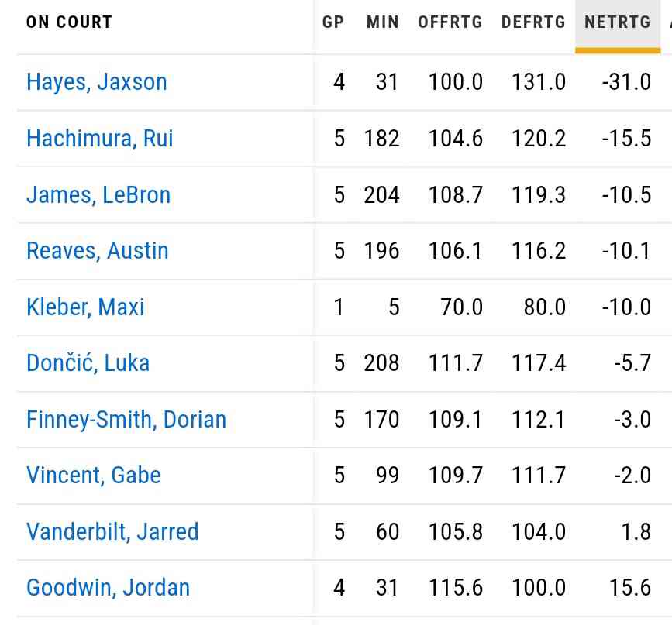
Task: Click Dorian Finney-Smith player link
Action: click(x=126, y=420)
